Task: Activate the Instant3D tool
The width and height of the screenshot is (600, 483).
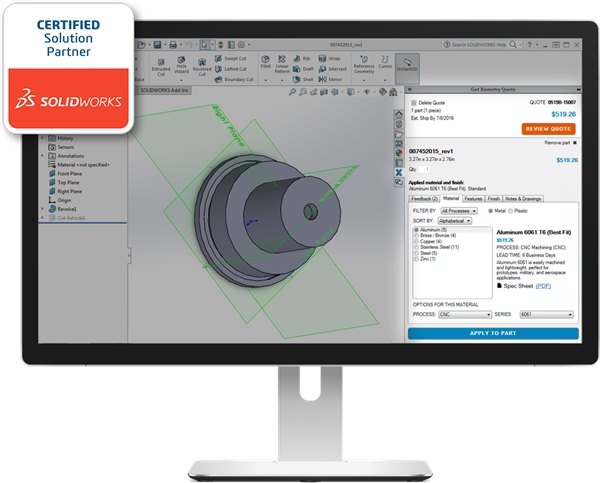Action: (408, 66)
